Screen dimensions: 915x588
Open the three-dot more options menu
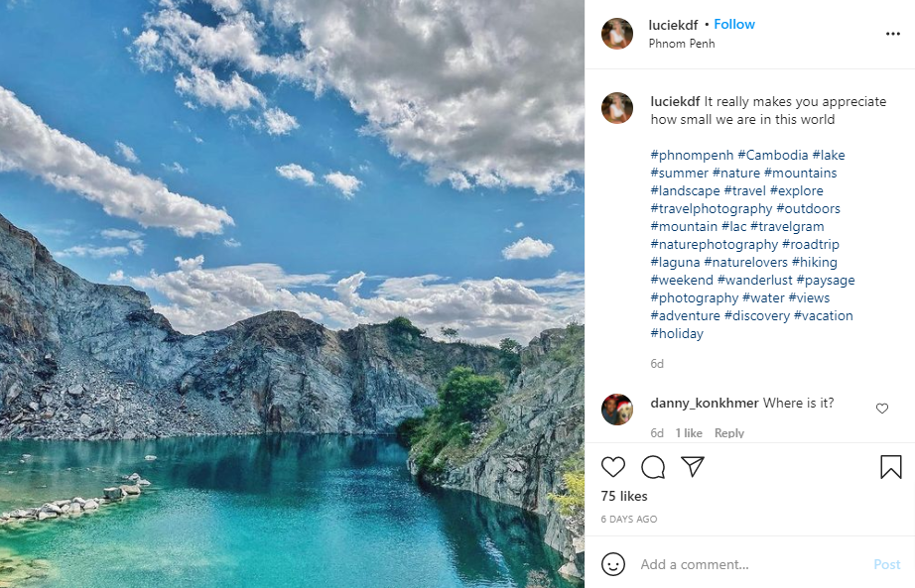click(892, 34)
